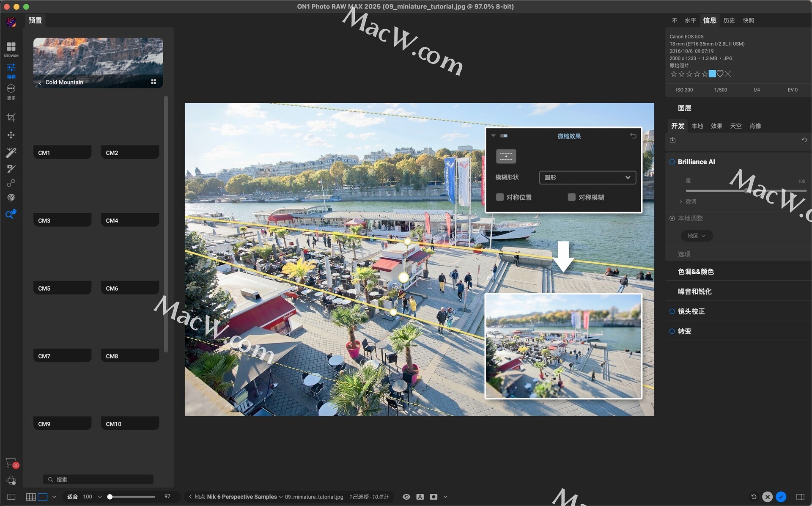812x506 pixels.
Task: Click the fingerprint tool icon
Action: click(11, 198)
